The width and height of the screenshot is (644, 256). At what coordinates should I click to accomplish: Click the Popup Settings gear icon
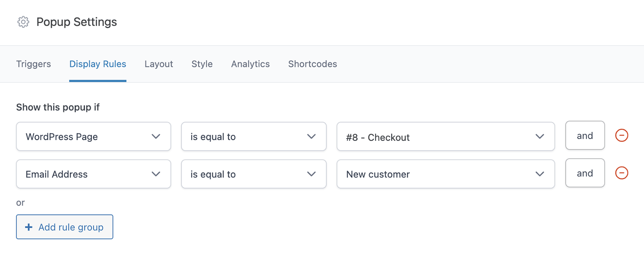click(x=23, y=22)
